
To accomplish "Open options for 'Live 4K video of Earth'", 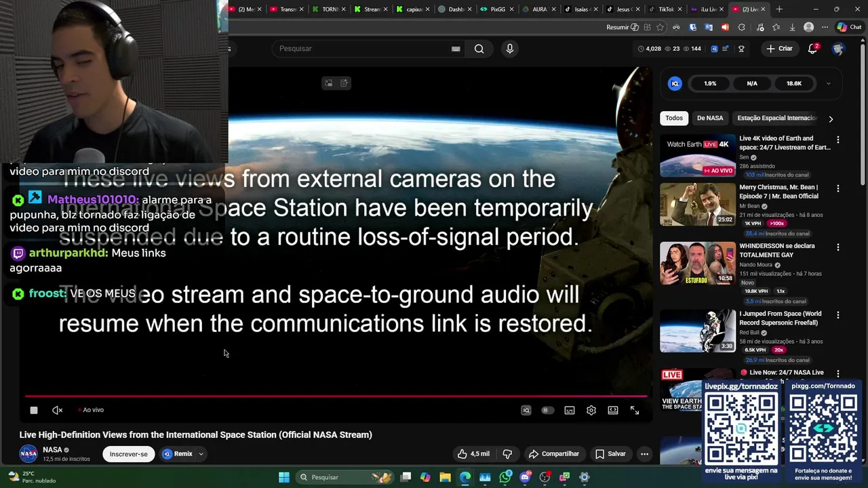I will coord(838,140).
